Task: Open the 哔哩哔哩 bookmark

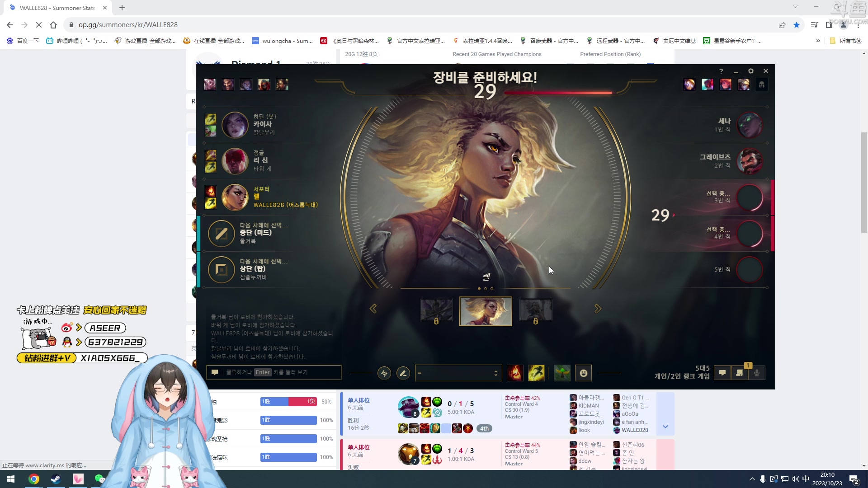Action: 77,41
